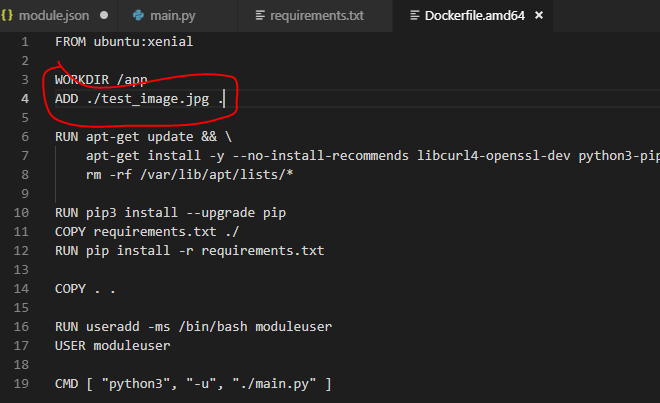Click the file icon on Dockerfile.amd64 tab

coord(415,15)
